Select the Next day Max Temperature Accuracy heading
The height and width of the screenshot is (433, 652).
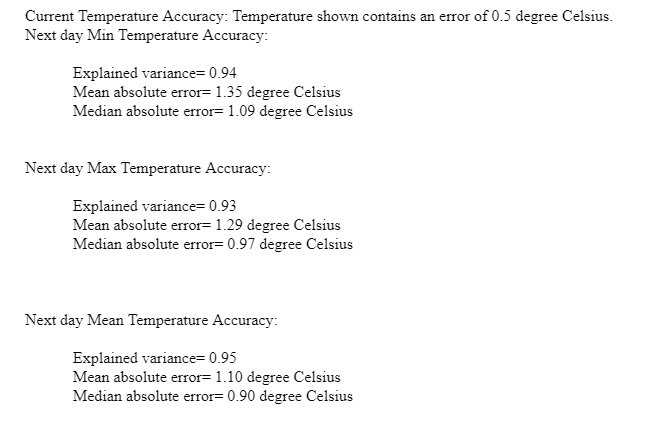[x=148, y=168]
